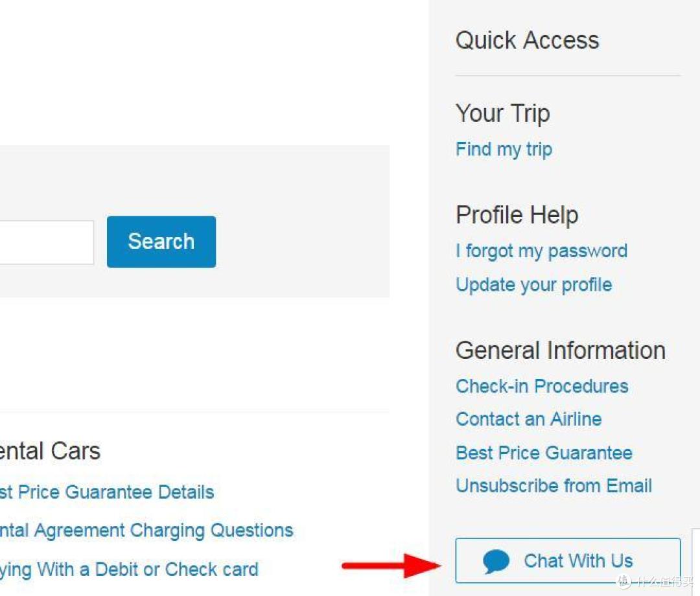Click the Rental Cars section heading

pyautogui.click(x=50, y=451)
